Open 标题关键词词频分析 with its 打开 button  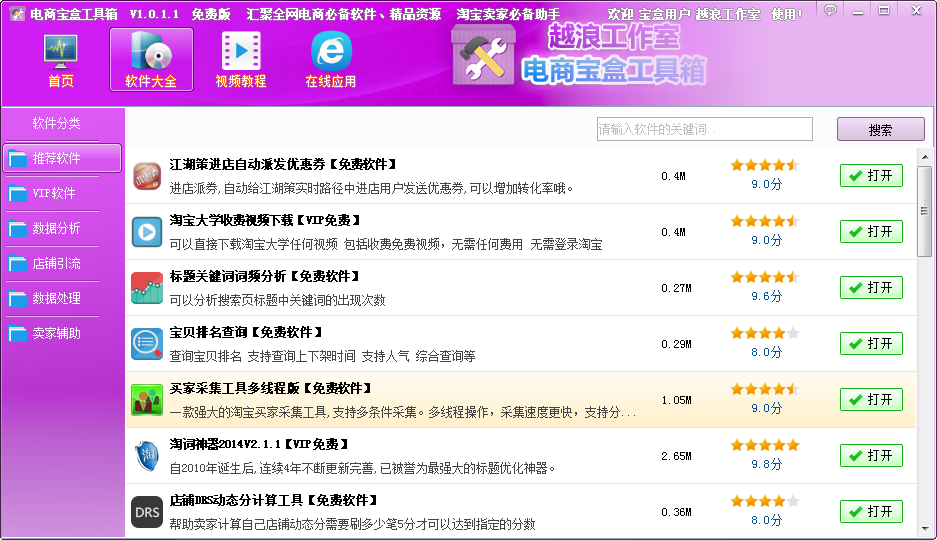pos(871,288)
